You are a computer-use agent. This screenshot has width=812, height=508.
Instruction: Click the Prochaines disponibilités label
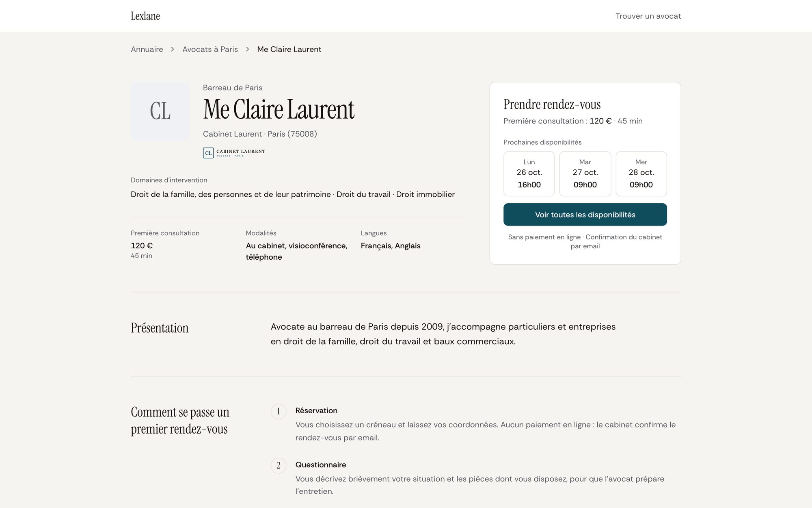(x=542, y=142)
